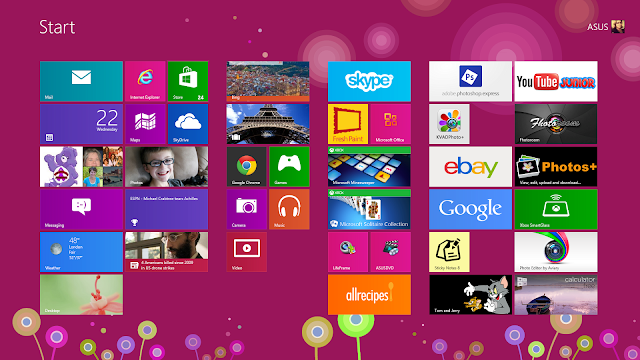Open the Photos+ tile
Image resolution: width=640 pixels, height=360 pixels.
coord(556,167)
